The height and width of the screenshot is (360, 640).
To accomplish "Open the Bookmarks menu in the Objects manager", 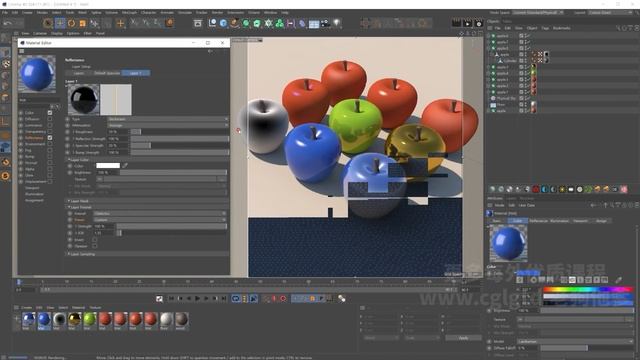I will 562,28.
